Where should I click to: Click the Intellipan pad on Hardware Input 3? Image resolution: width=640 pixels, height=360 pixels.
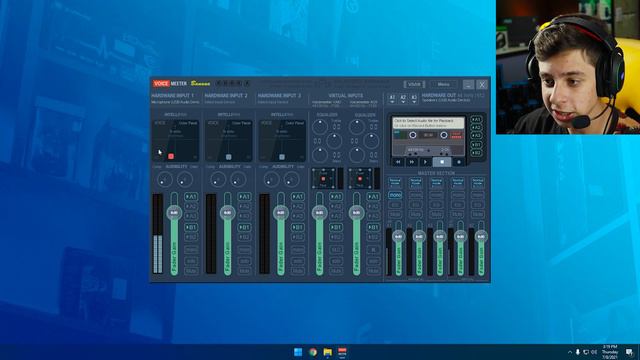pyautogui.click(x=282, y=140)
